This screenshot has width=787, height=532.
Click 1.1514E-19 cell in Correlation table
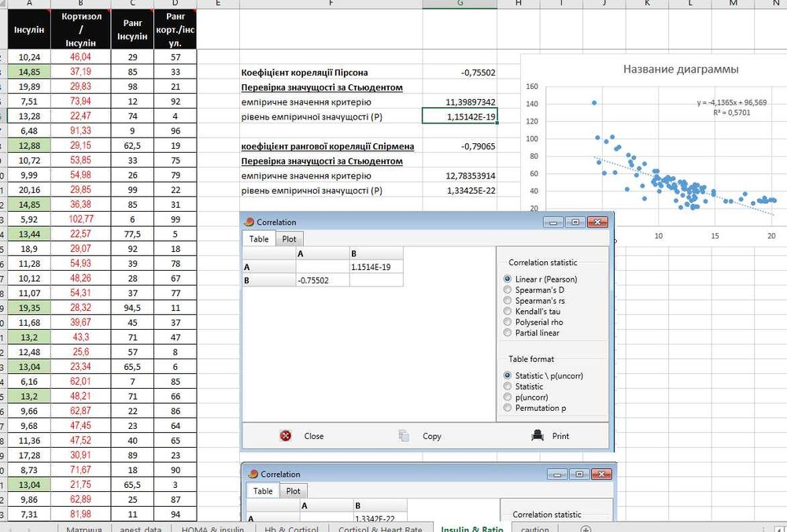[x=376, y=267]
